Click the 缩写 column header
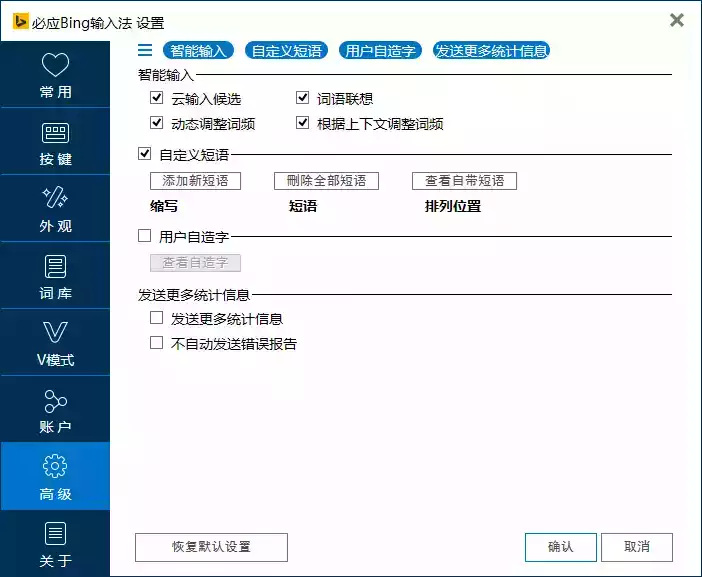 point(164,206)
